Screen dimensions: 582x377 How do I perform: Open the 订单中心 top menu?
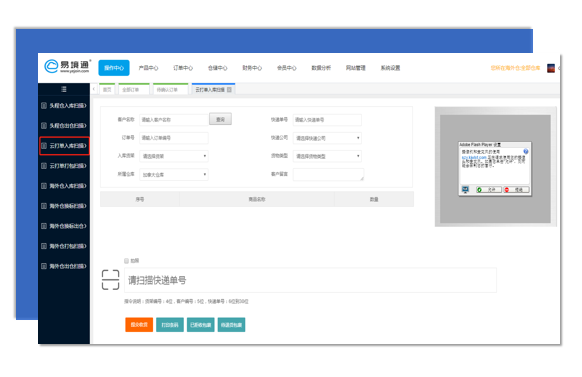pos(183,68)
